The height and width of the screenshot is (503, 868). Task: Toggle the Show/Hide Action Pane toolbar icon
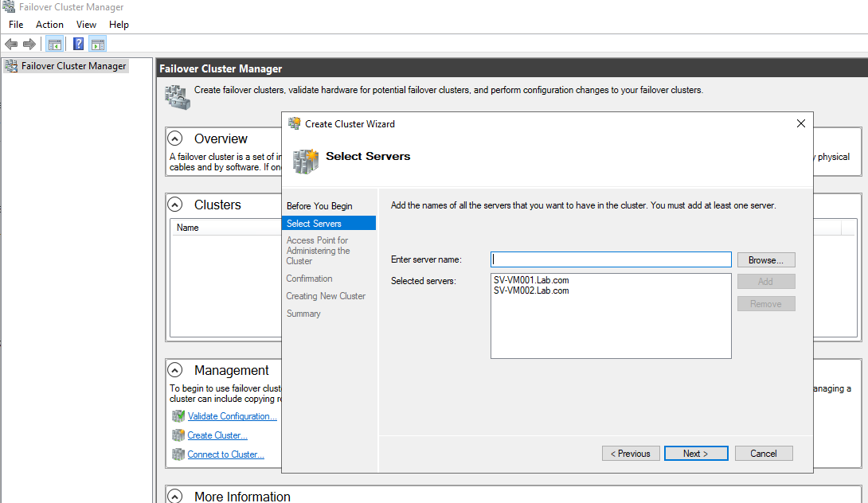pos(97,44)
